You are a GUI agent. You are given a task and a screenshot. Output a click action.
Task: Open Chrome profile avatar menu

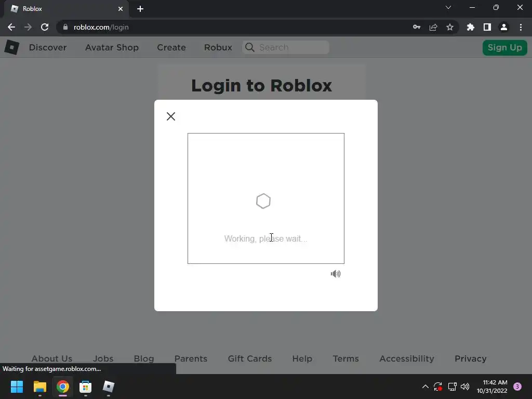click(504, 27)
